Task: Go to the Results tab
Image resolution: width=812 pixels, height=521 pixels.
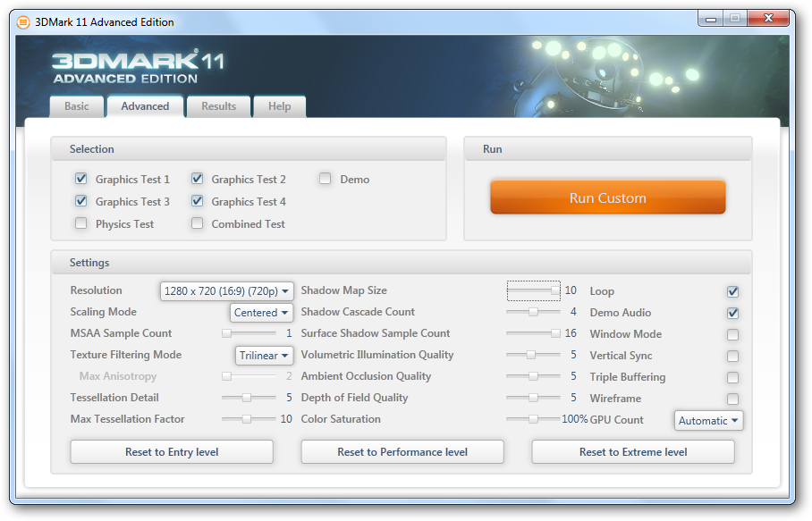Action: tap(218, 106)
